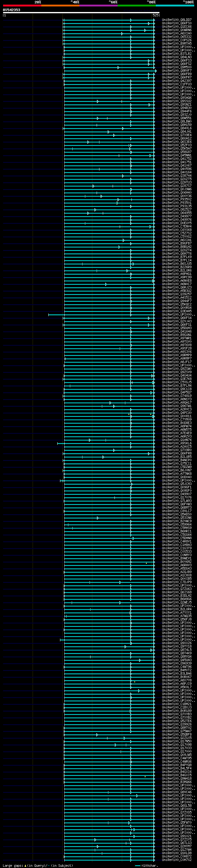The height and width of the screenshot is (868, 197).
Task: Click the UniRef100_A8JF17 hit name
Action: [176, 362]
